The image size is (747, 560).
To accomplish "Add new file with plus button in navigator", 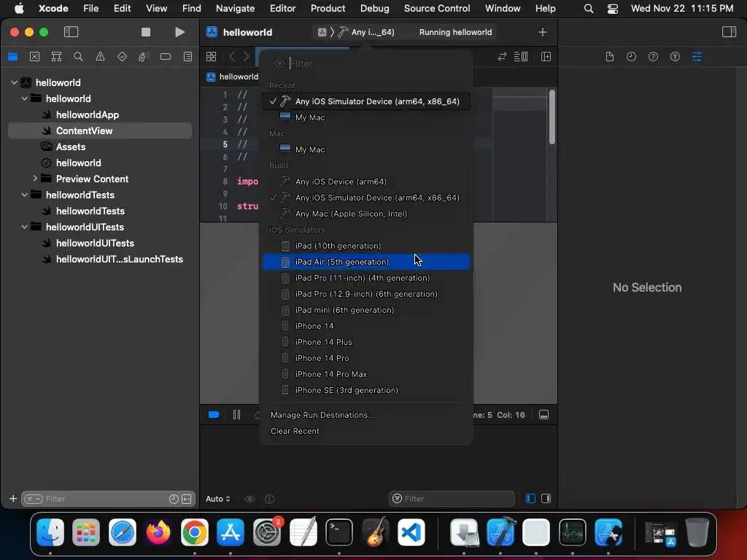I will point(13,499).
